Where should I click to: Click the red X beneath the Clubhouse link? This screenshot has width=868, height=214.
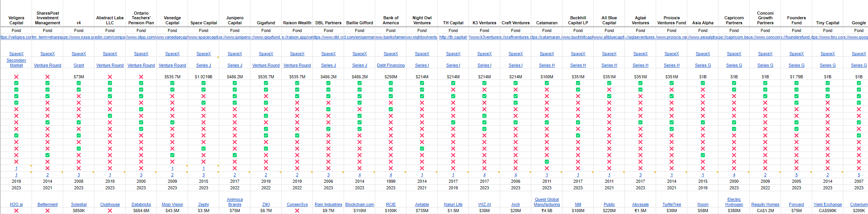tap(110, 211)
